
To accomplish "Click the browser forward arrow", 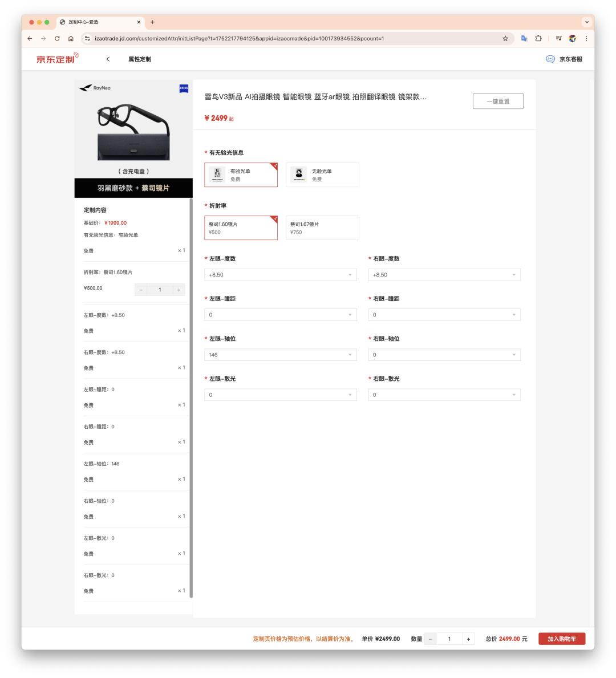I will click(43, 38).
